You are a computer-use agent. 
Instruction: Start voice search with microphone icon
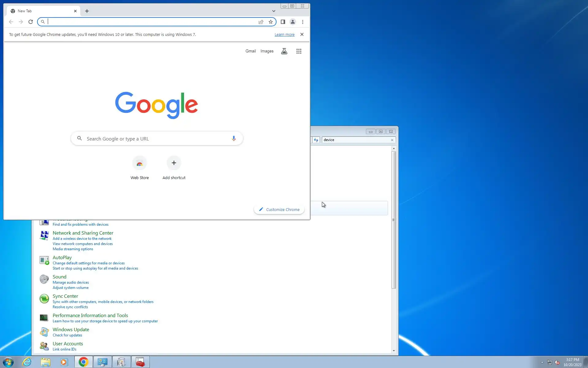click(234, 139)
